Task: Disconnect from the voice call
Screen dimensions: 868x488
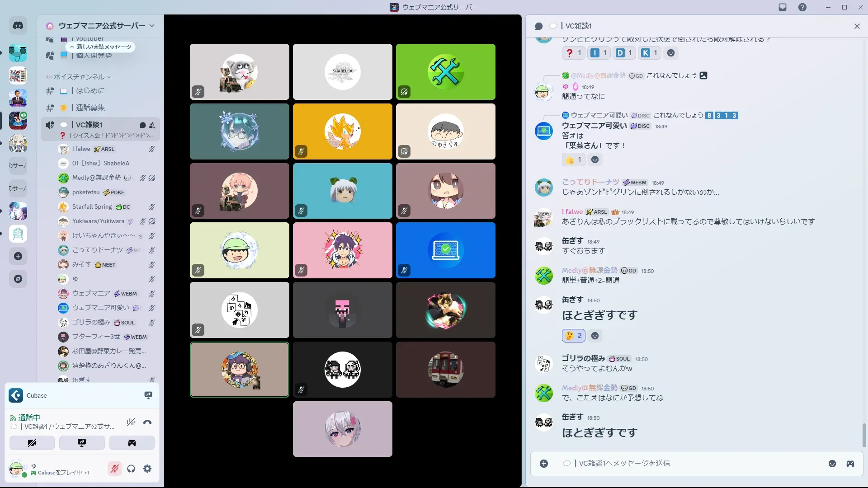Action: pos(147,422)
